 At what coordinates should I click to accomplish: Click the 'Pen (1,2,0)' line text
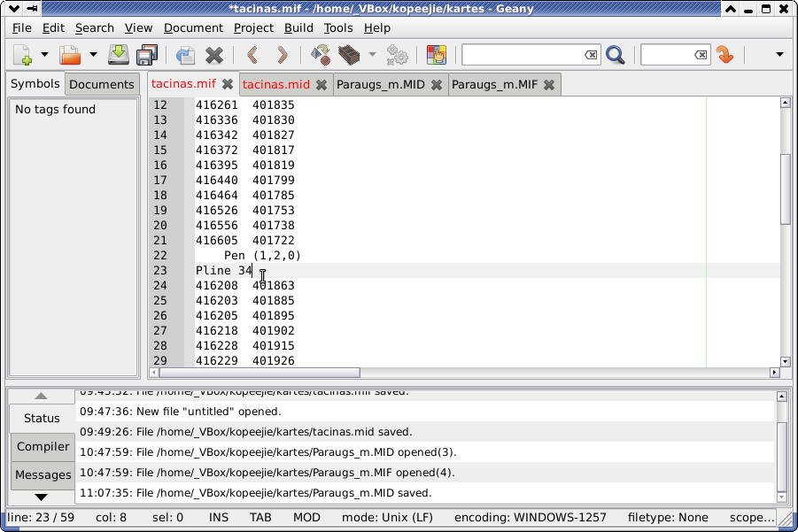pos(263,255)
